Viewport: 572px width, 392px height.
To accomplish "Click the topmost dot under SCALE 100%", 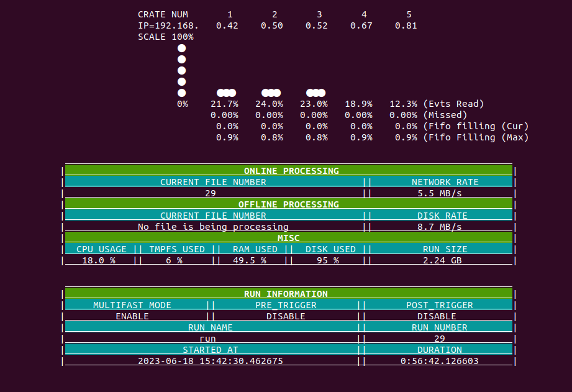I will point(181,48).
